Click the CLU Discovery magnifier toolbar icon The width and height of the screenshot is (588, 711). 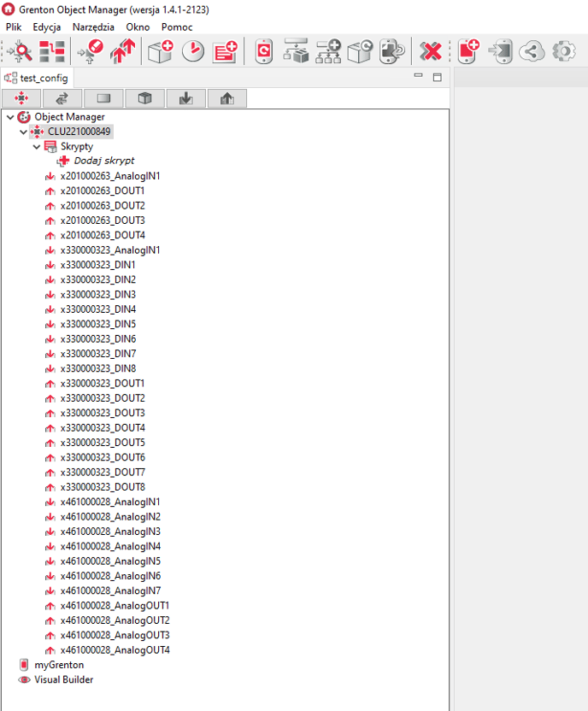(21, 51)
